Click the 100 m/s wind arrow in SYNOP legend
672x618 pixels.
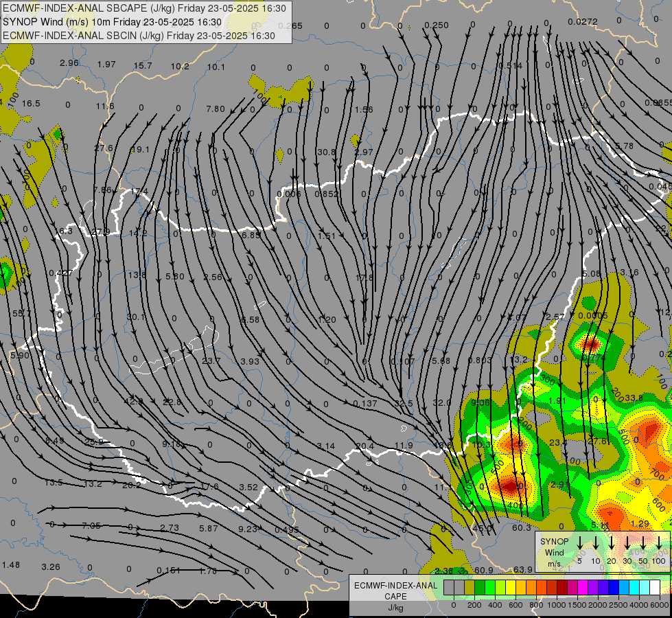tap(659, 542)
